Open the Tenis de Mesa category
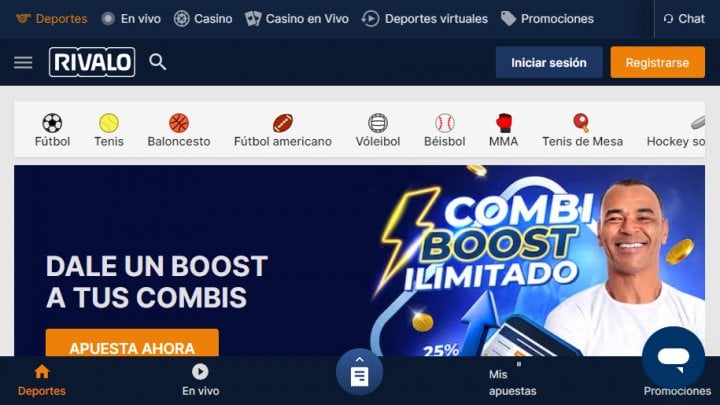The image size is (720, 405). (582, 130)
